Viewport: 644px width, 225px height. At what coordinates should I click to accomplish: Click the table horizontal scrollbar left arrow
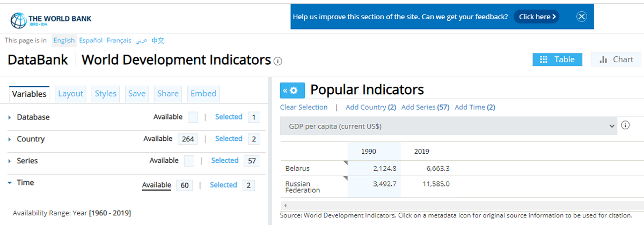click(285, 205)
